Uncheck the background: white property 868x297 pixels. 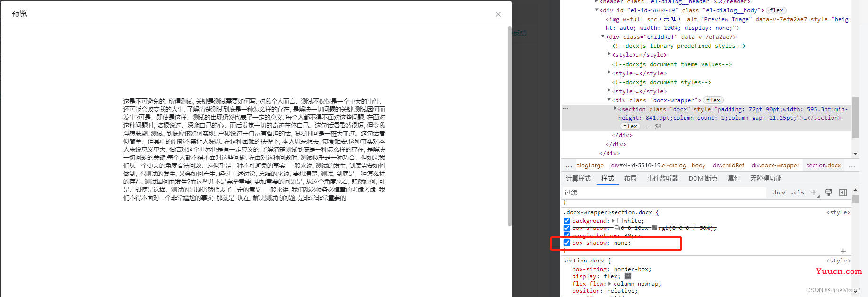click(567, 221)
